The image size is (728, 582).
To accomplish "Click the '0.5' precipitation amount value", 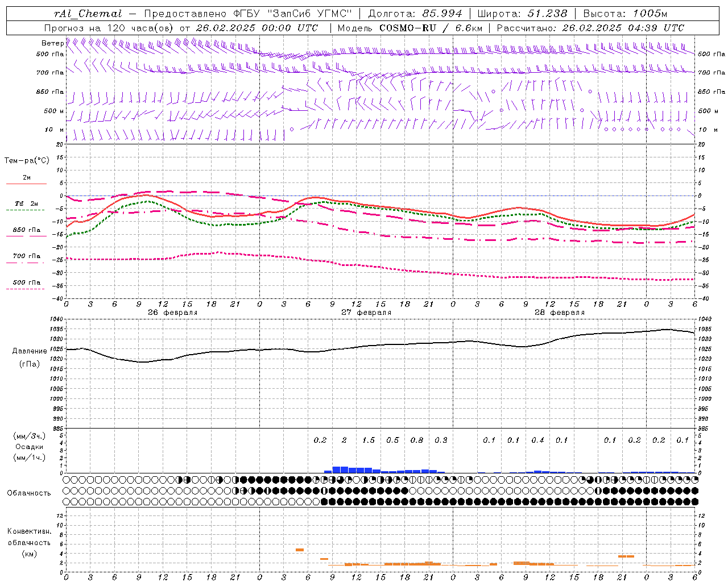I will (392, 440).
